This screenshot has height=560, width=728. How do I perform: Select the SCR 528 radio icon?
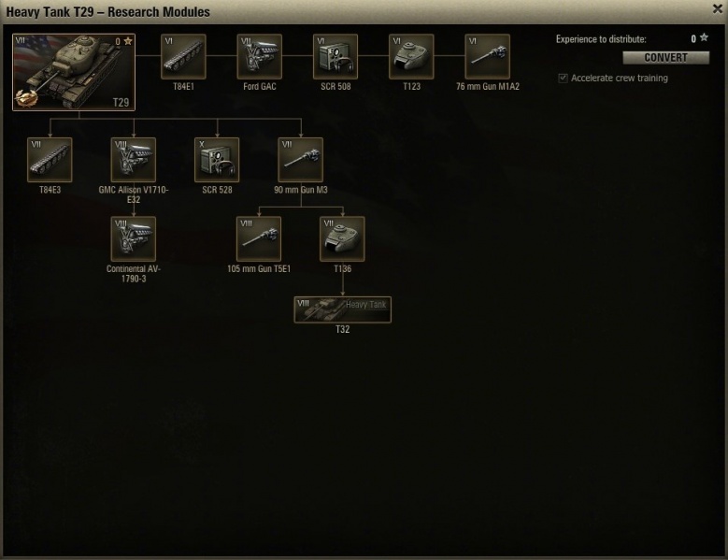[x=217, y=160]
